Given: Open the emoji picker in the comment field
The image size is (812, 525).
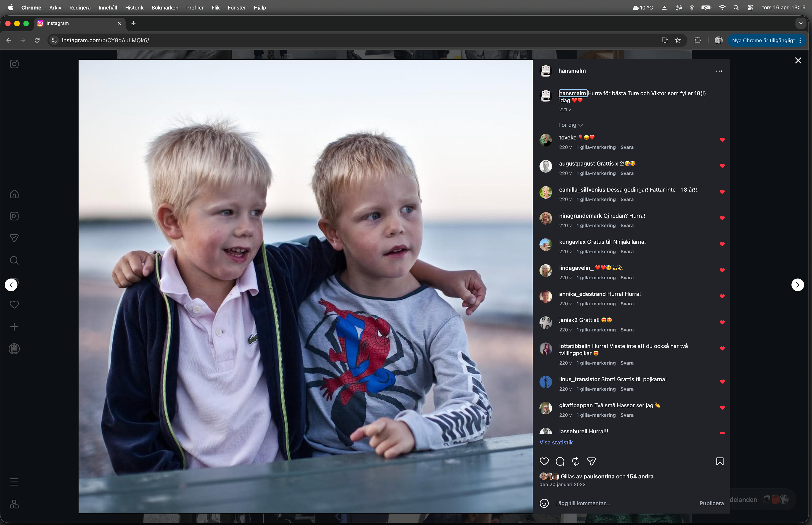Looking at the screenshot, I should [544, 503].
